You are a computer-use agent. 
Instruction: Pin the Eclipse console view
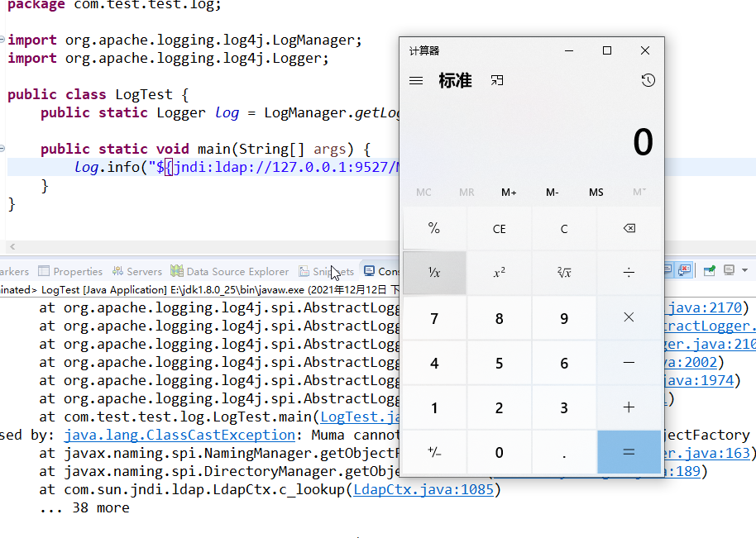click(x=709, y=270)
